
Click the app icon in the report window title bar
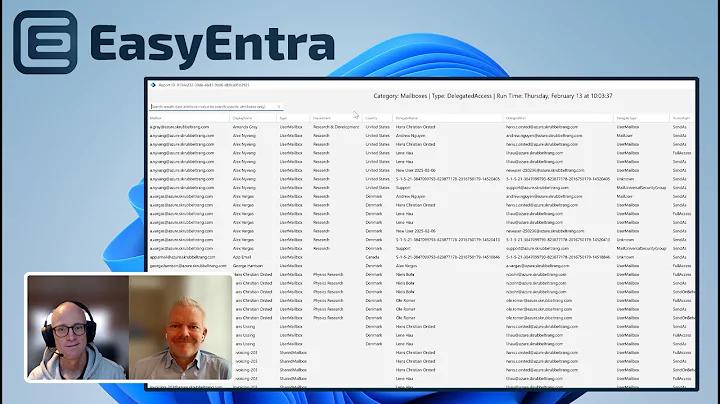[x=153, y=85]
